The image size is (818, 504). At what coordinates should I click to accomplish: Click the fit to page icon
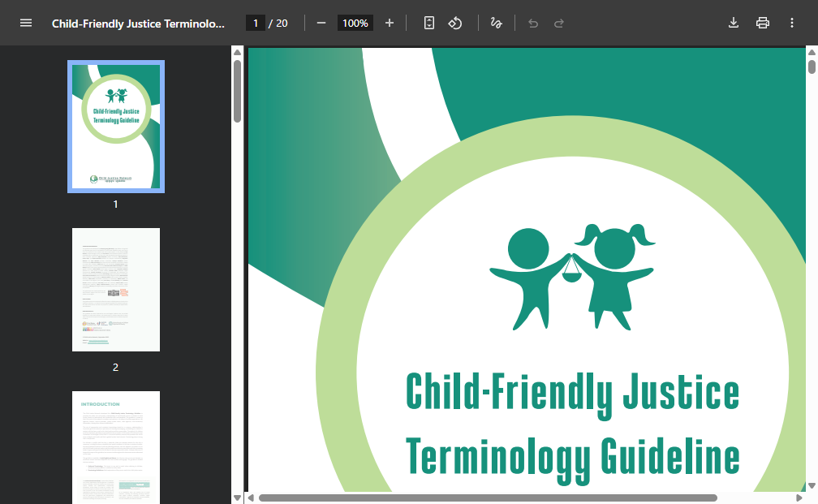tap(428, 23)
